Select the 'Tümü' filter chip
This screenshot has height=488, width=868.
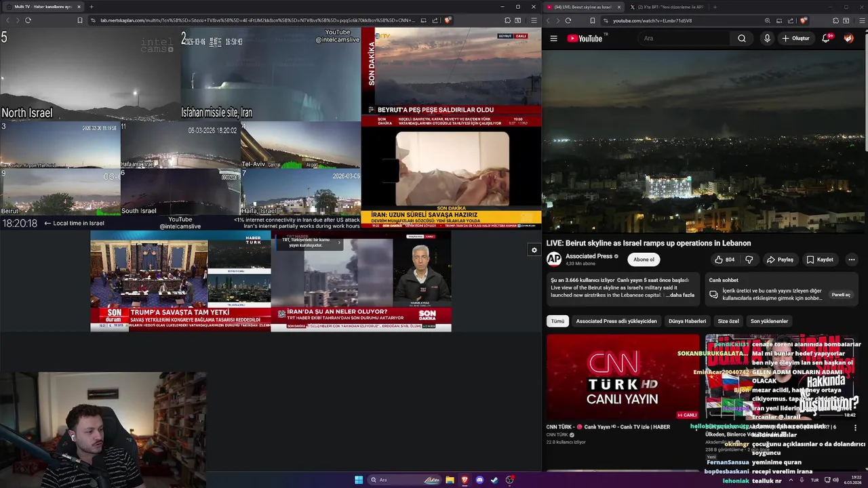(x=557, y=321)
